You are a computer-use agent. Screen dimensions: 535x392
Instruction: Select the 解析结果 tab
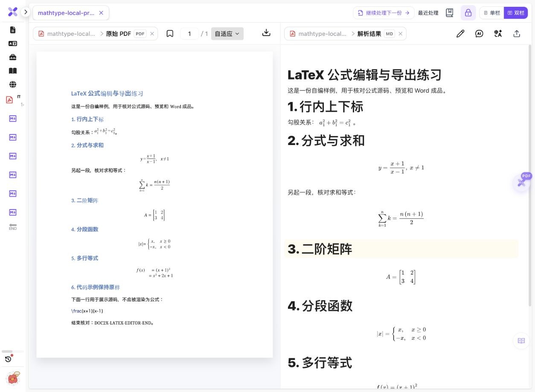pos(369,34)
